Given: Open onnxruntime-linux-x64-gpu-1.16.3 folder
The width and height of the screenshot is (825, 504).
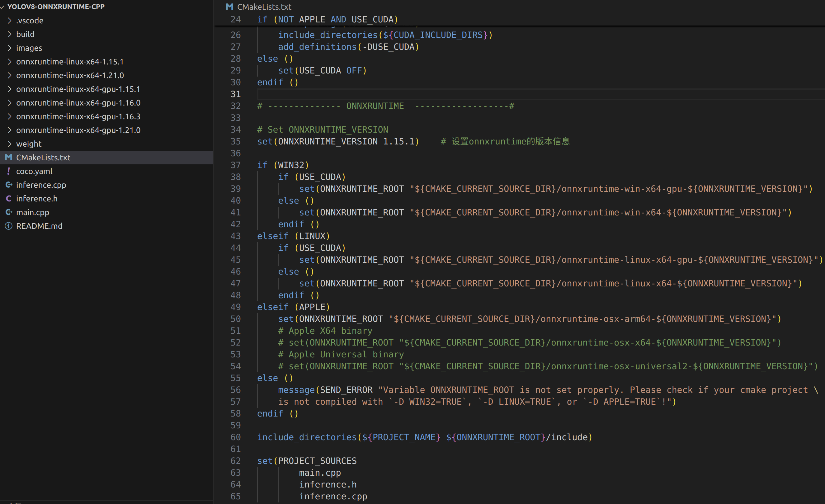Looking at the screenshot, I should tap(78, 116).
